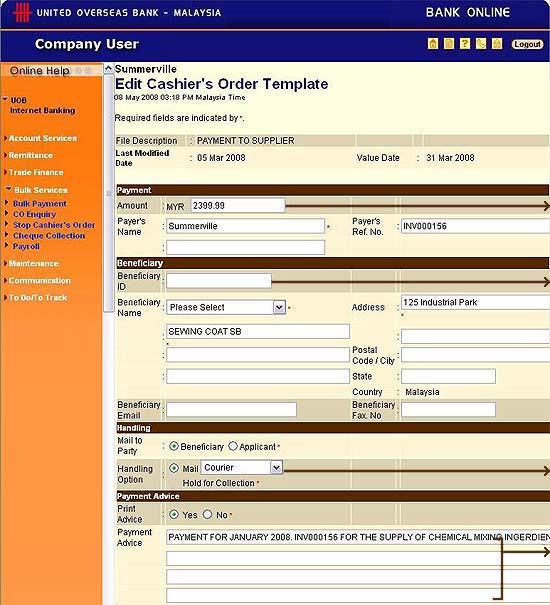The height and width of the screenshot is (605, 550).
Task: Click the Beneficiary Fax No field
Action: point(448,410)
